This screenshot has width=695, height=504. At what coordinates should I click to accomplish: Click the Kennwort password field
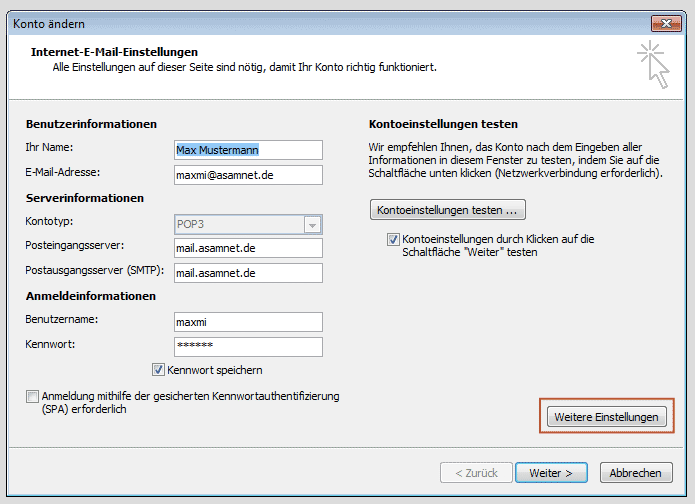(x=248, y=346)
